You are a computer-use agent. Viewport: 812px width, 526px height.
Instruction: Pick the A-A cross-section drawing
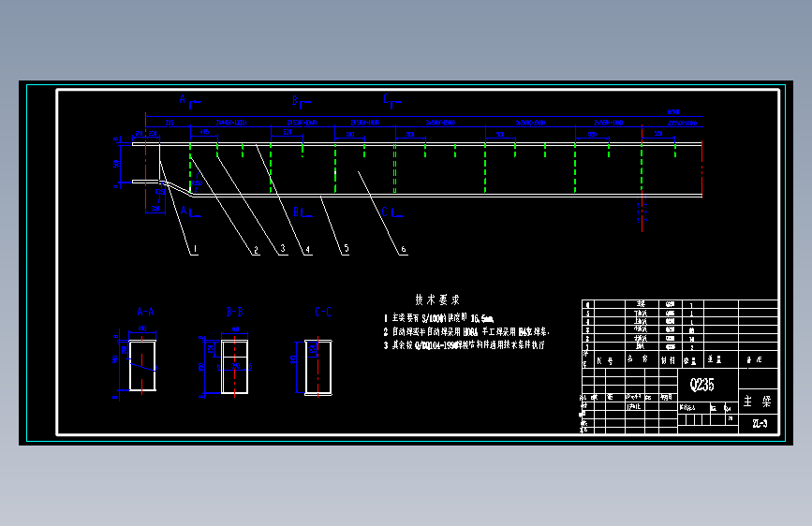click(x=142, y=366)
